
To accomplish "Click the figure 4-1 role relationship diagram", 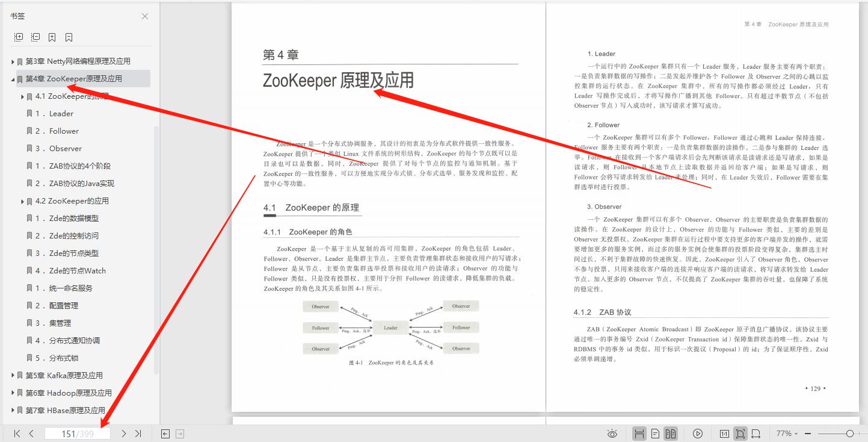I will point(391,327).
